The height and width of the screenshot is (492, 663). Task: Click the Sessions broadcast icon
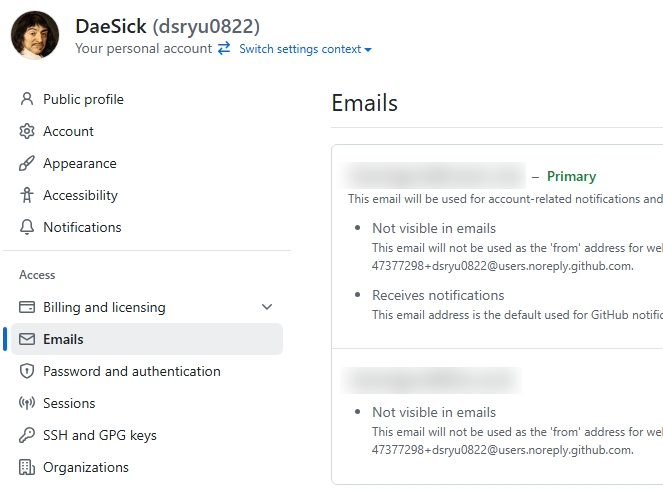tap(27, 403)
